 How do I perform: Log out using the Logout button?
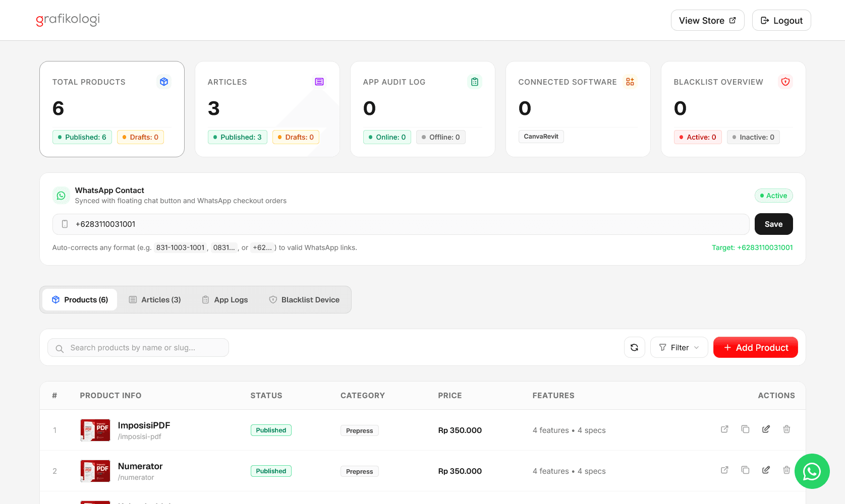pos(781,20)
